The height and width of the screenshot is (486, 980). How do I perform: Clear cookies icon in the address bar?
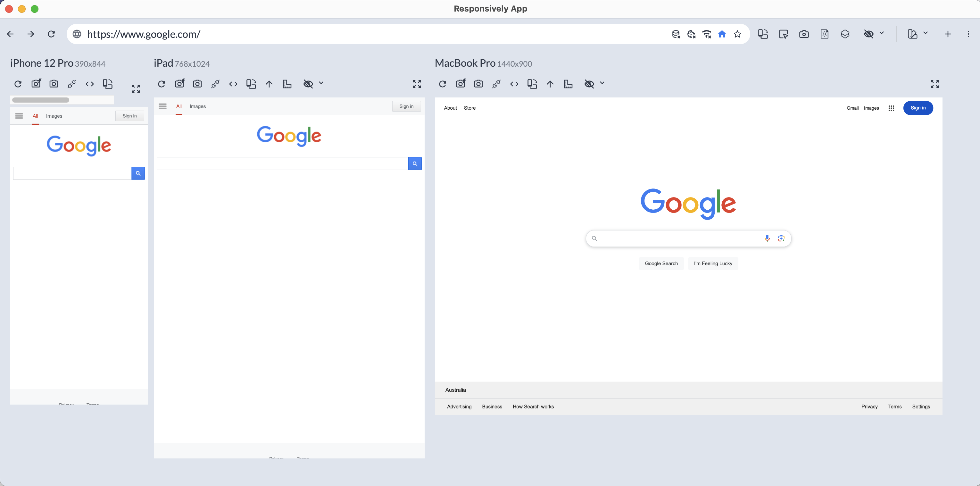[692, 34]
